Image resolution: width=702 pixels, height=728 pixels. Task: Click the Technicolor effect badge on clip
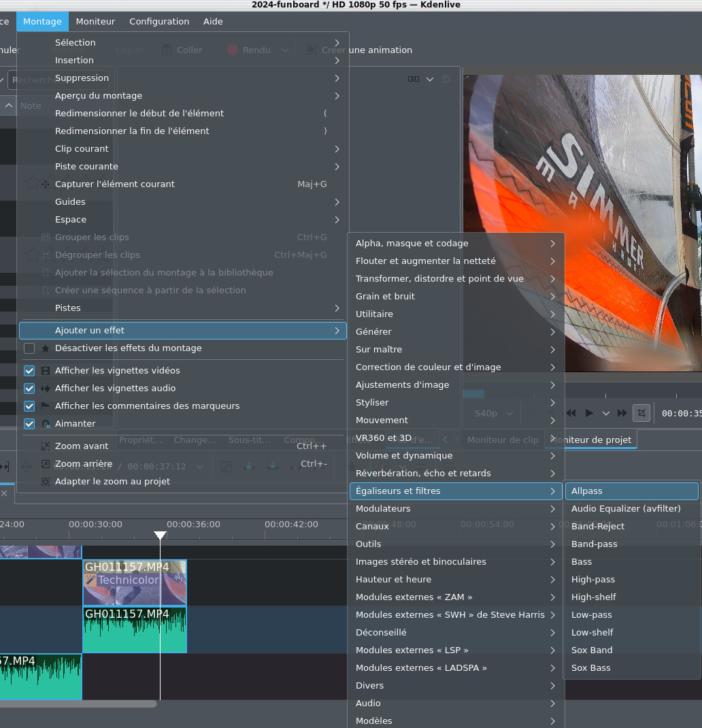(x=122, y=580)
